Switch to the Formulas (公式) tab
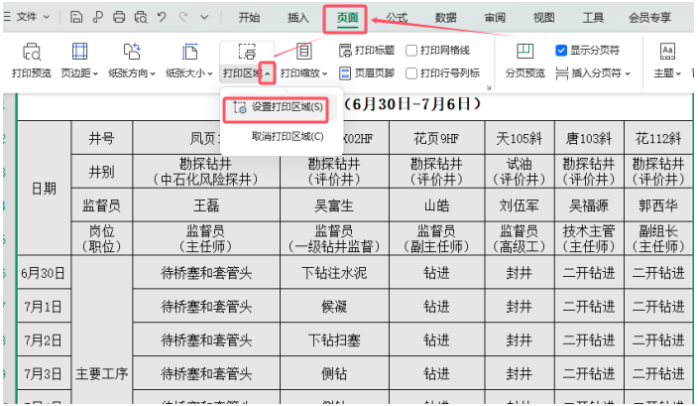Image resolution: width=698 pixels, height=406 pixels. 397,17
